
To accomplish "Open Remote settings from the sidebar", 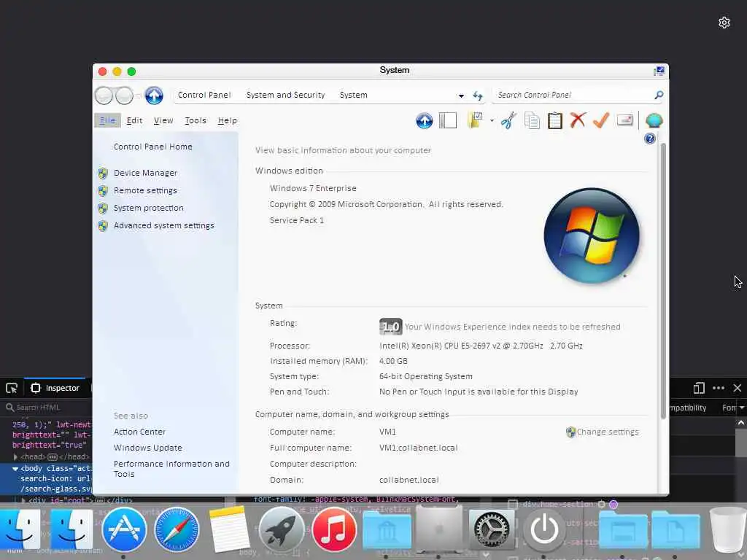I will tap(145, 190).
